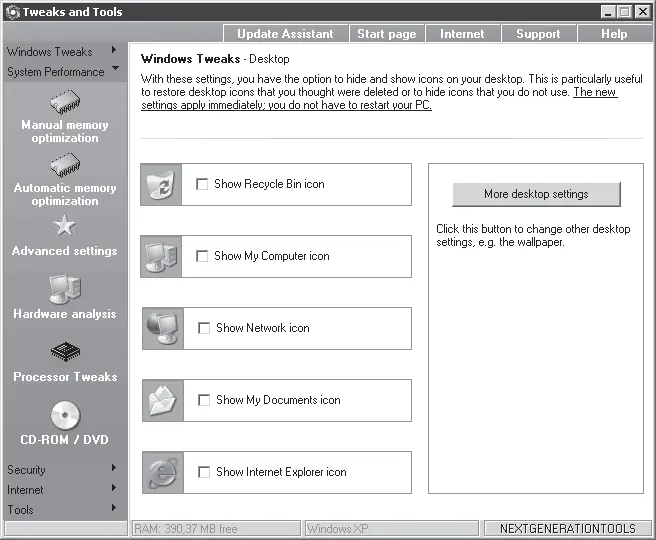656x540 pixels.
Task: Click the Windows Tweaks - Desktop heading
Action: pyautogui.click(x=215, y=59)
